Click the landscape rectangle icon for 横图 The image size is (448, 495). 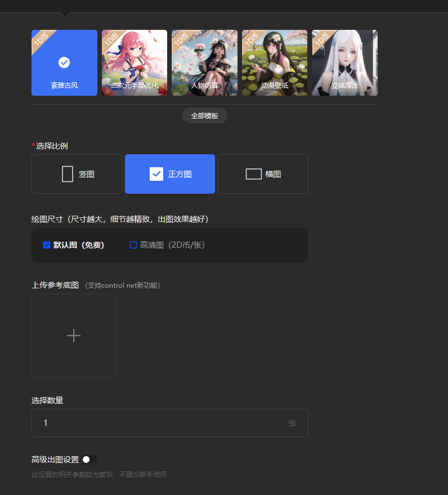click(x=253, y=174)
